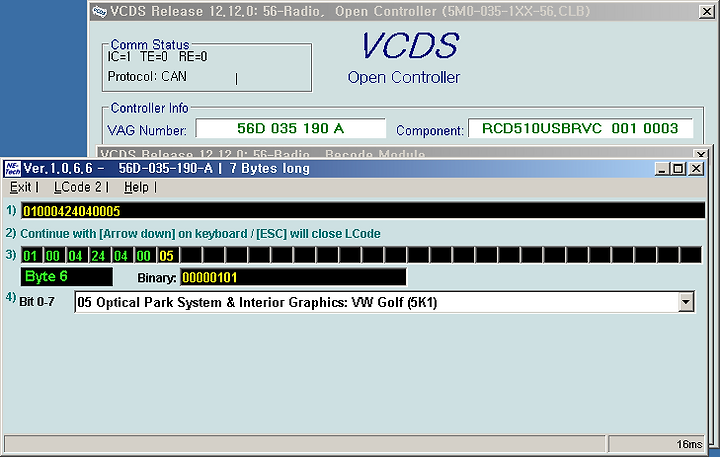Select byte 4 cell showing 04
720x457 pixels.
point(122,255)
